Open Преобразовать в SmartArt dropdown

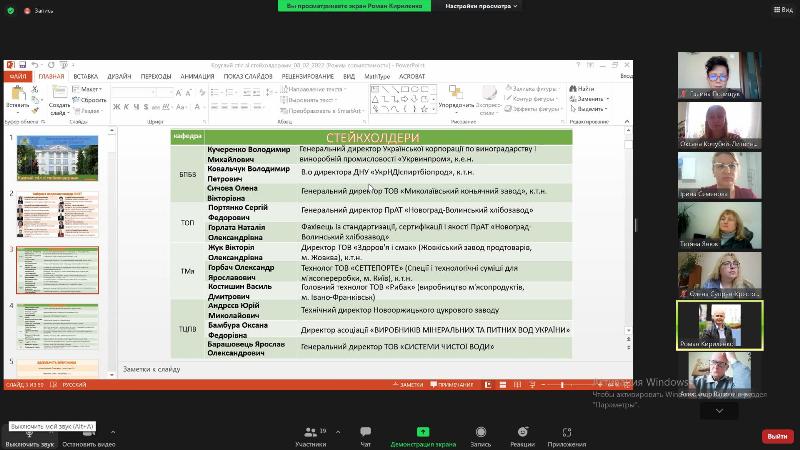[x=322, y=110]
